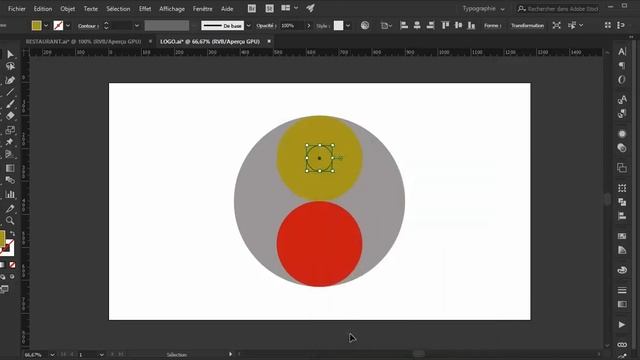The image size is (640, 360).
Task: Click the olive Fill box in toolbar
Action: click(x=2, y=238)
